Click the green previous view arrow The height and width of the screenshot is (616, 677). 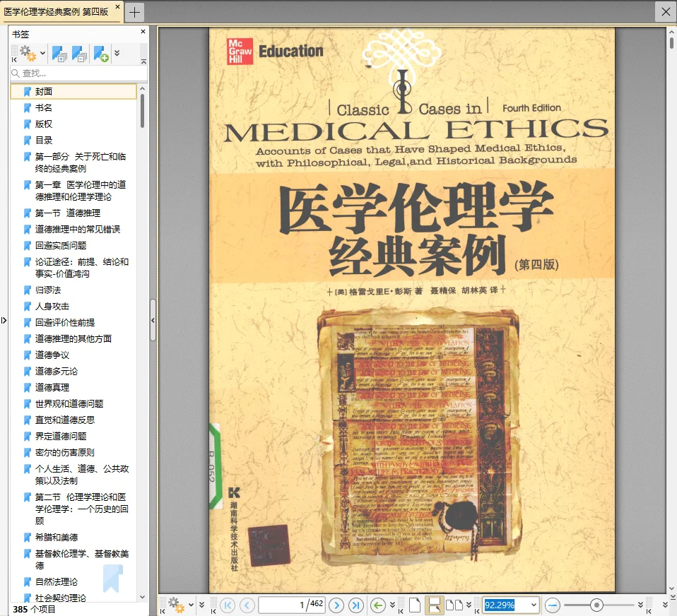[378, 605]
